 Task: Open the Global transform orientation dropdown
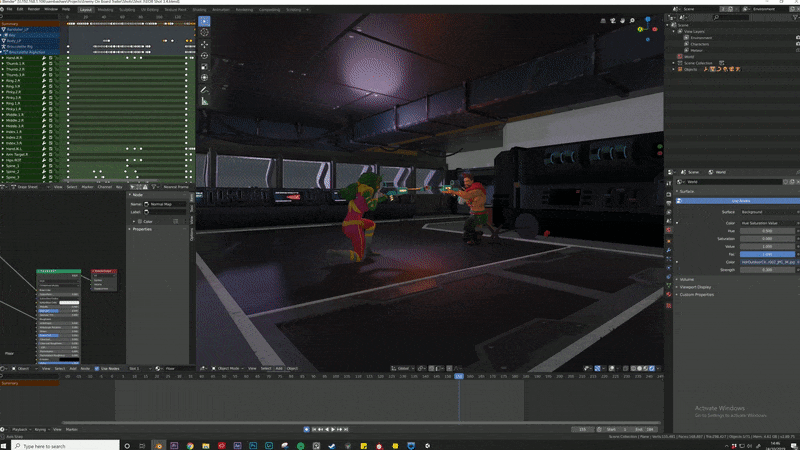click(x=402, y=368)
